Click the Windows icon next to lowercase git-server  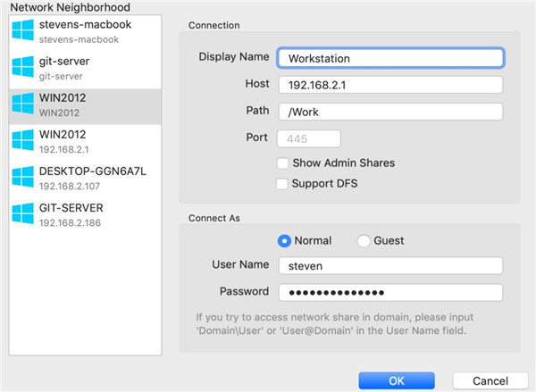coord(21,68)
